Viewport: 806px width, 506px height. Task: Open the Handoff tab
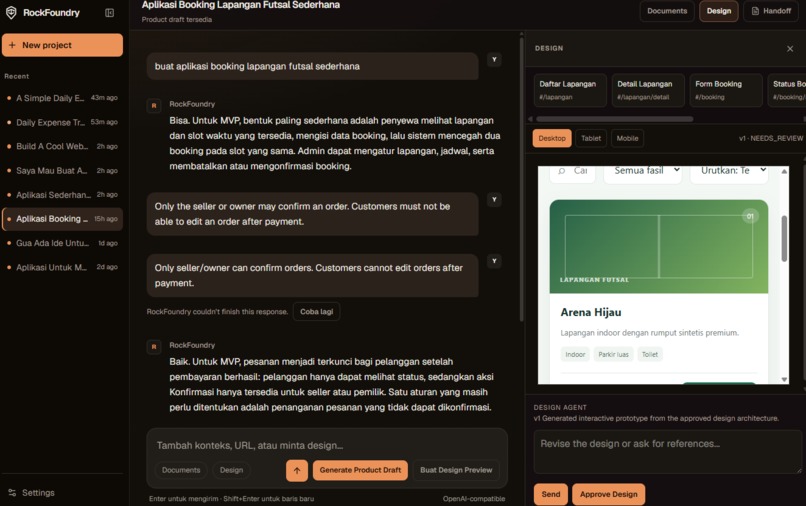point(771,11)
